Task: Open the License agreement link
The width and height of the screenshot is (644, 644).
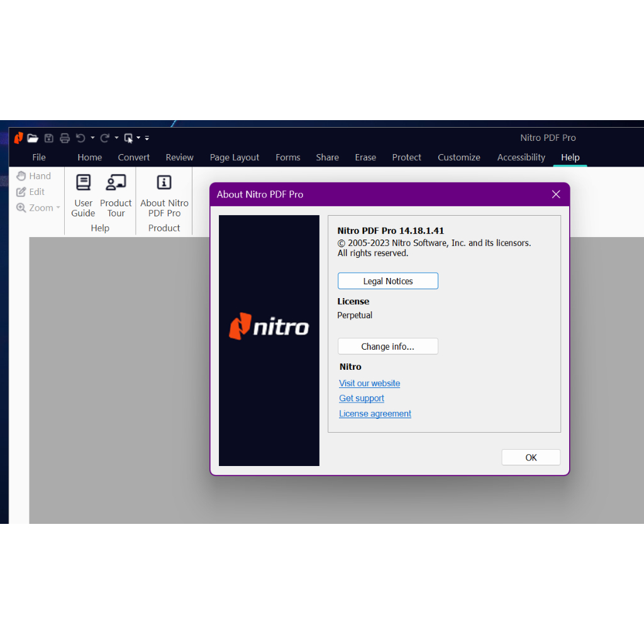Action: [375, 414]
